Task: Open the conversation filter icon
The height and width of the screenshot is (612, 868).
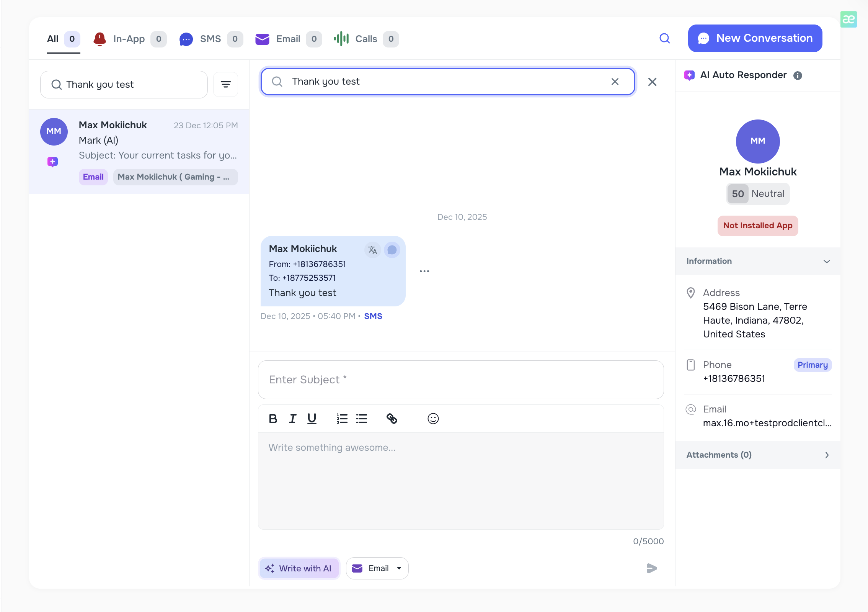Action: point(225,84)
